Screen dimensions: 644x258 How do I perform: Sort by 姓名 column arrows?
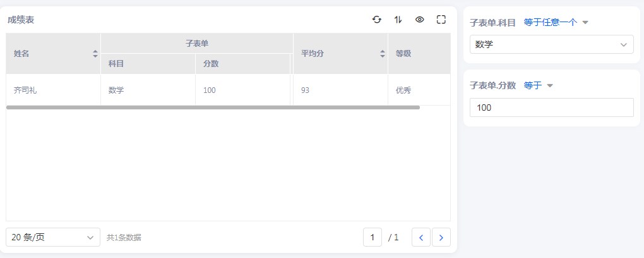click(95, 54)
